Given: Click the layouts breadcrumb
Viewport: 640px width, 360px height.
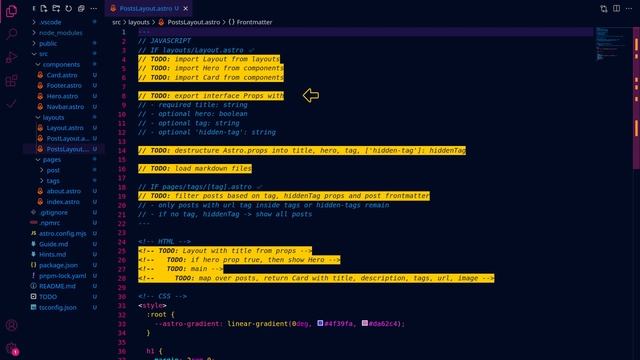Looking at the screenshot, I should pyautogui.click(x=139, y=22).
